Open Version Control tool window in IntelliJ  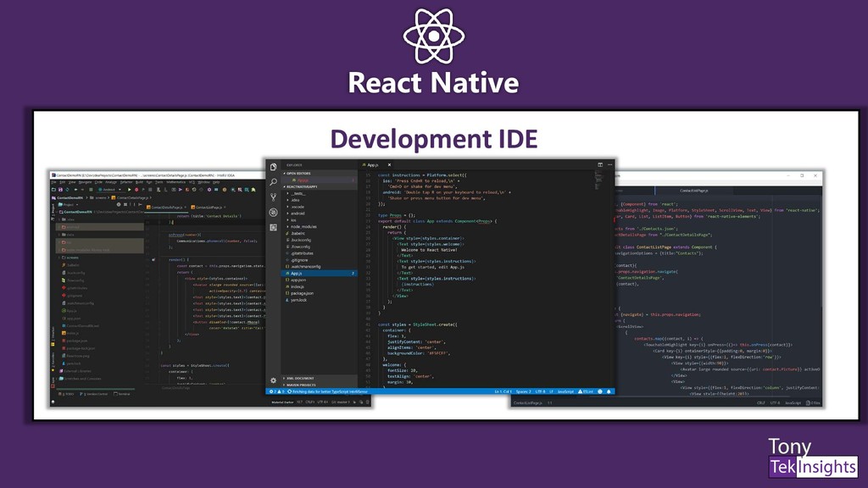coord(94,394)
